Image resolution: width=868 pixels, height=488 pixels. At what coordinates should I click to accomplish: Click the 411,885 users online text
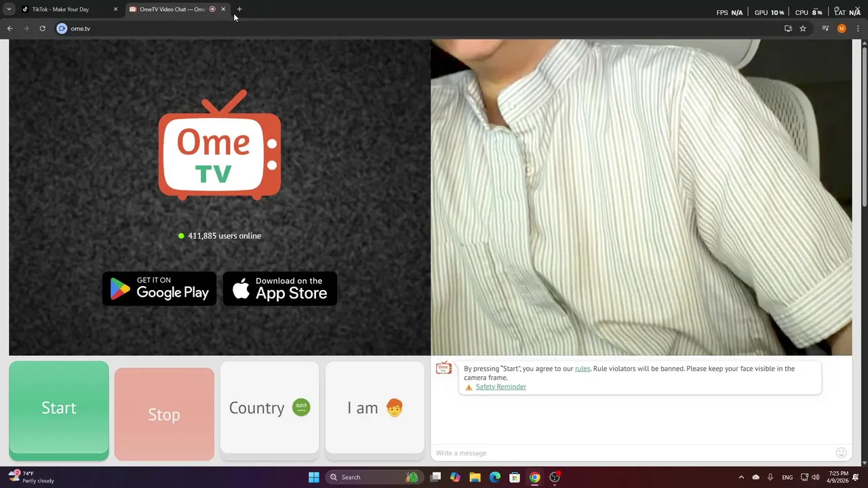[x=224, y=236]
